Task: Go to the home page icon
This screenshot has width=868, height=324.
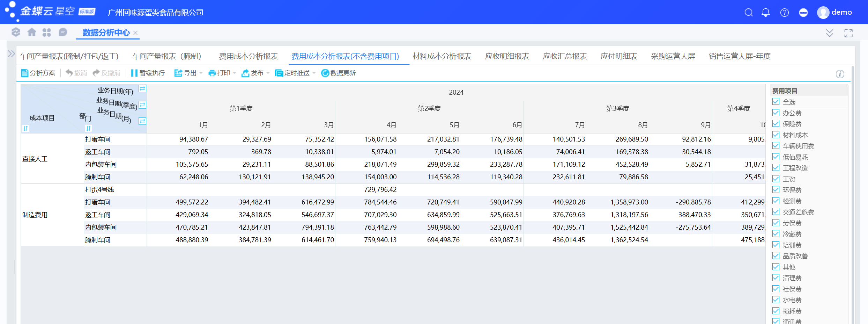Action: coord(32,33)
